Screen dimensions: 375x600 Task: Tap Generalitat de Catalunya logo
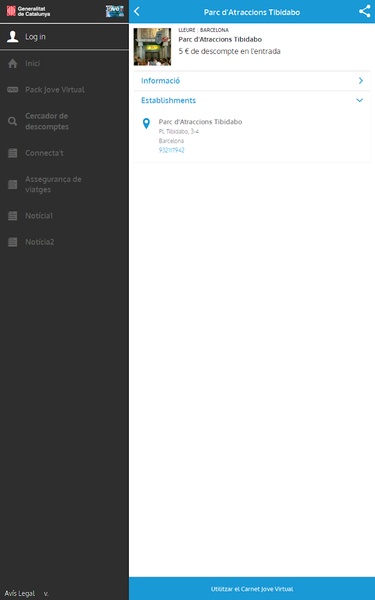[x=28, y=11]
